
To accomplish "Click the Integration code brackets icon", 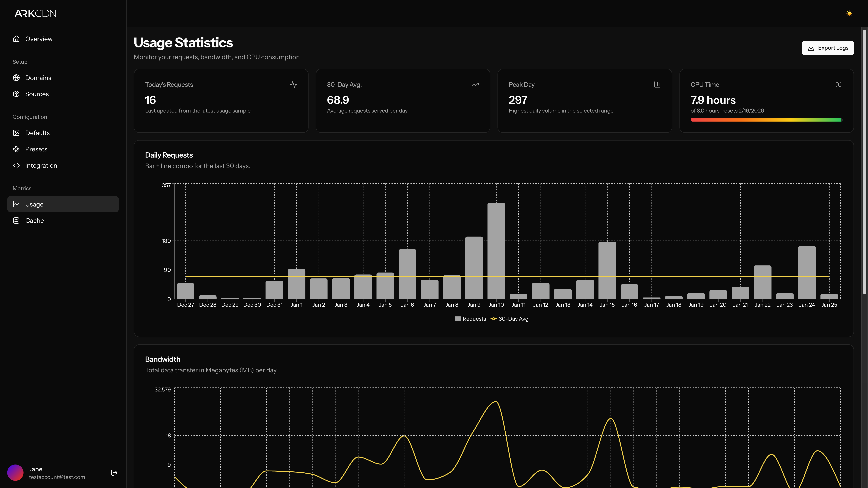I will pos(16,165).
